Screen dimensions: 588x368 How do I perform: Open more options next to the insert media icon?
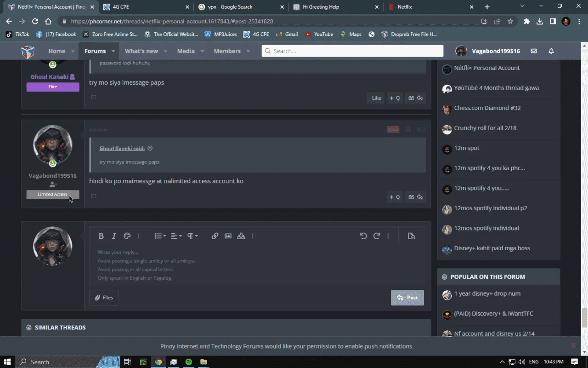253,236
